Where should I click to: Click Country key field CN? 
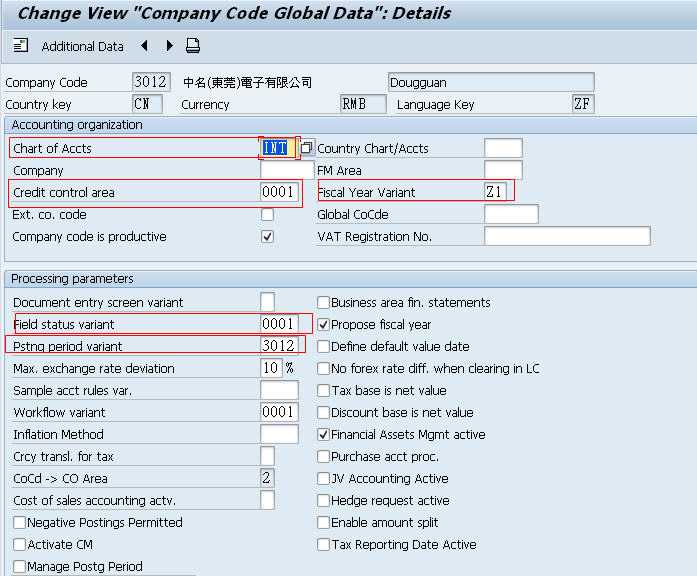[x=147, y=104]
